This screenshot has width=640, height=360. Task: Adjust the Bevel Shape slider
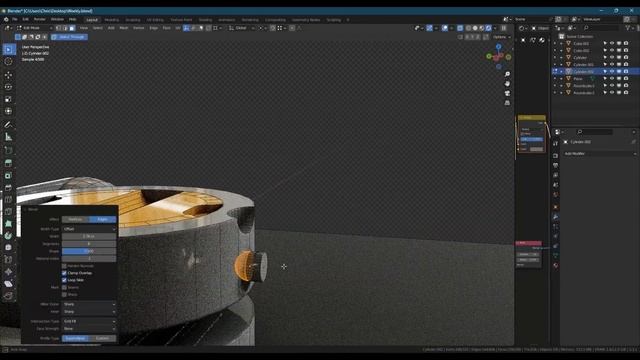point(89,251)
